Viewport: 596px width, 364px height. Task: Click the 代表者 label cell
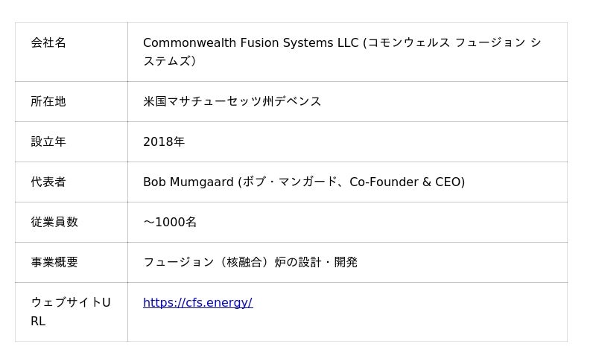coord(48,182)
